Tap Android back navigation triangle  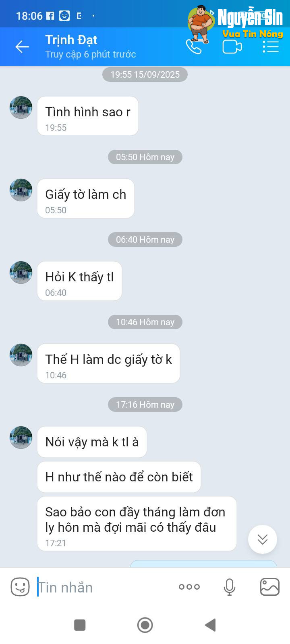tap(210, 625)
